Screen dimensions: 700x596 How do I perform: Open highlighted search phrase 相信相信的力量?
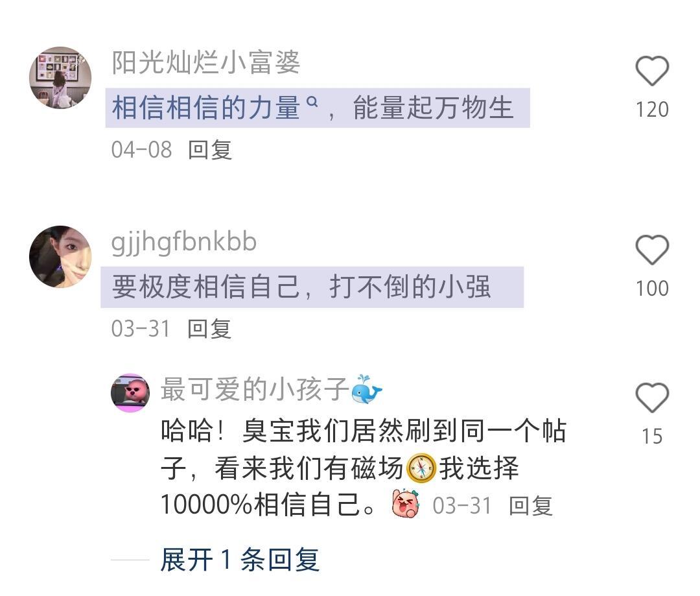click(x=206, y=108)
